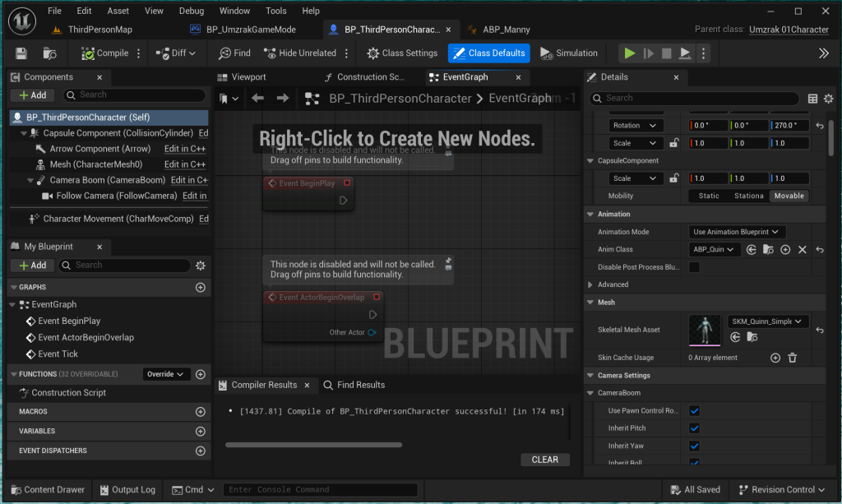Image resolution: width=842 pixels, height=504 pixels.
Task: Open compile options three-dot menu
Action: click(138, 53)
